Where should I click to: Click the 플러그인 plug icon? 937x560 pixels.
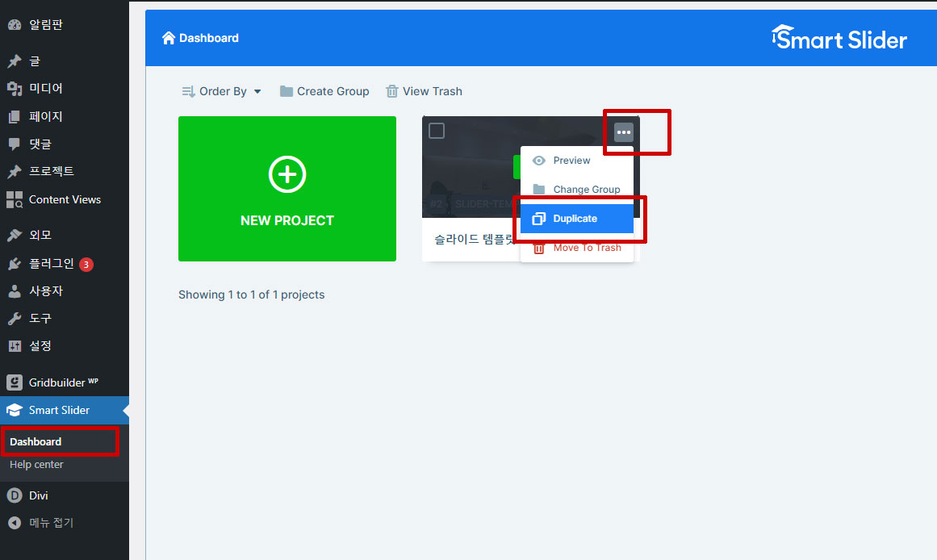pyautogui.click(x=15, y=264)
